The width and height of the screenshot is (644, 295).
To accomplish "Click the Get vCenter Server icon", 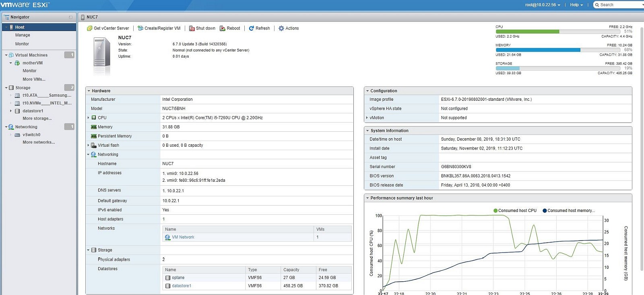I will [x=89, y=28].
